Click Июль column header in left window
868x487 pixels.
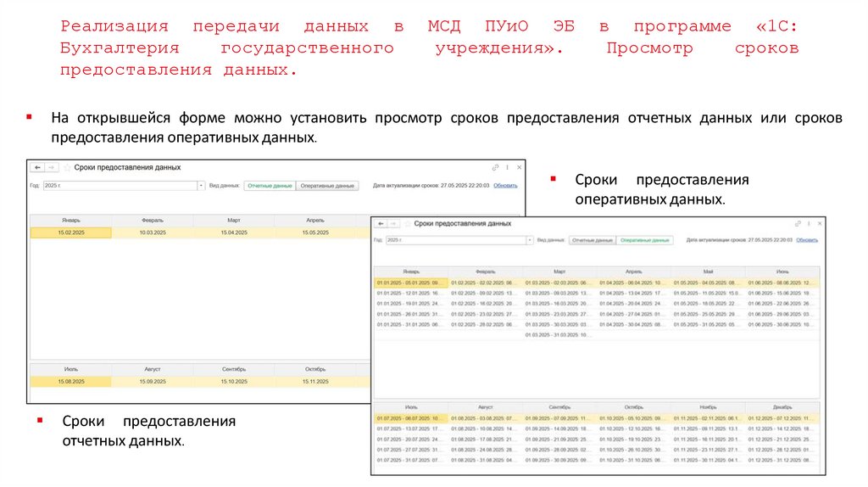pos(71,369)
